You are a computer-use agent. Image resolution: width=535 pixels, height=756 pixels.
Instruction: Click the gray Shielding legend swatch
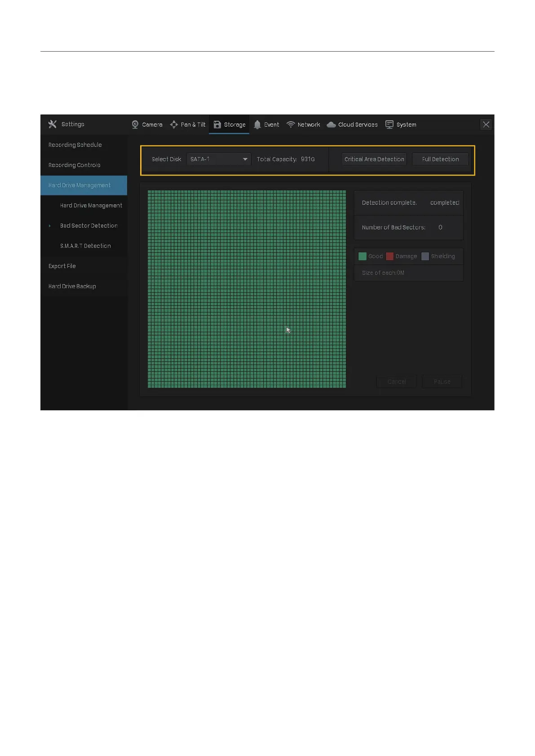(x=425, y=256)
